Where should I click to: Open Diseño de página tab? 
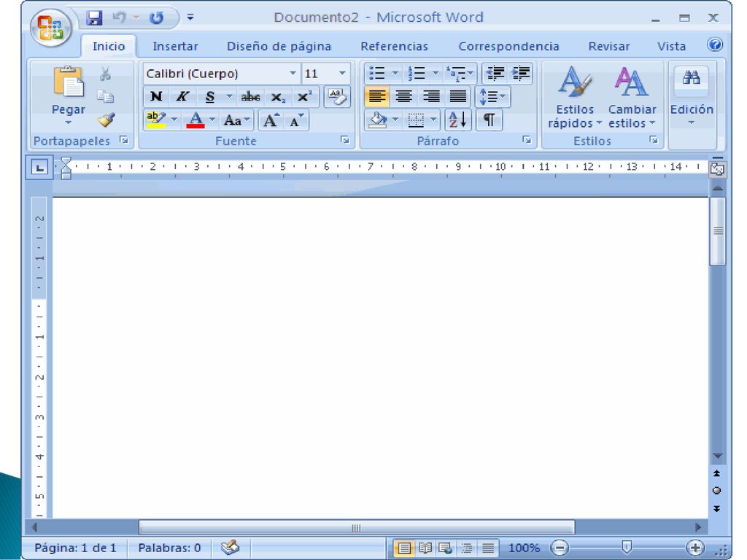point(279,46)
